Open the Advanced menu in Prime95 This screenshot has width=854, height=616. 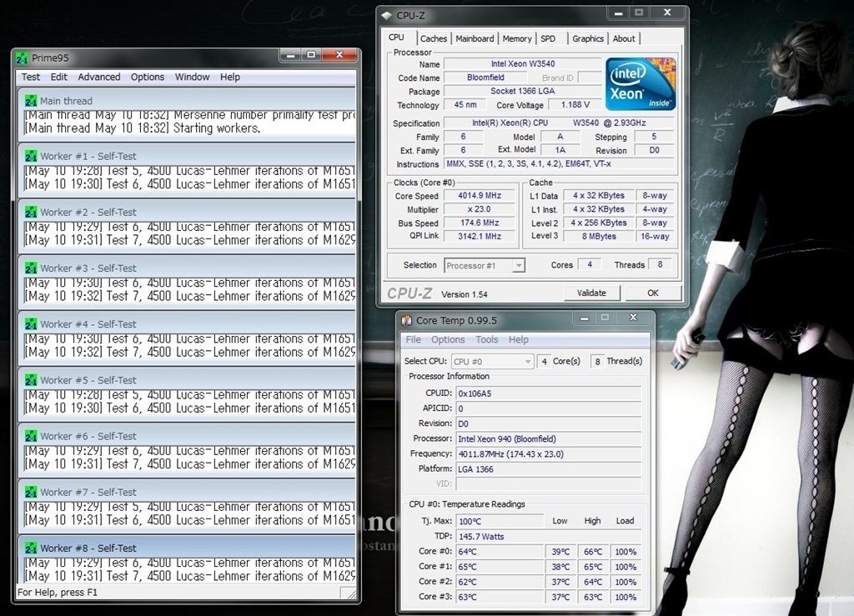coord(98,78)
